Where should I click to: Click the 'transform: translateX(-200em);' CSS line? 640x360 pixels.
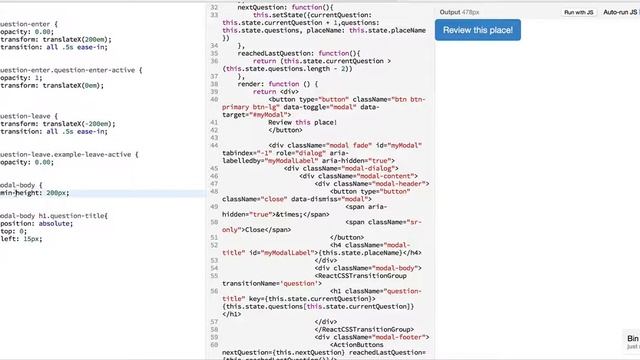point(58,124)
